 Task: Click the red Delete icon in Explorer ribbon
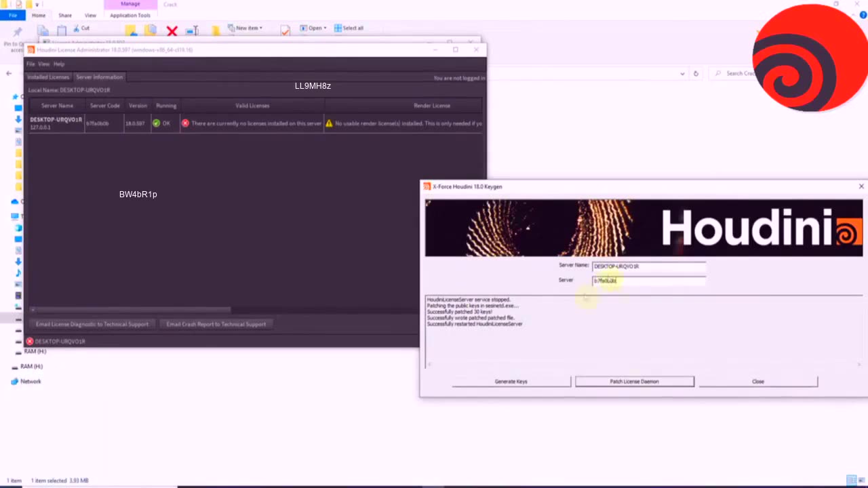[x=172, y=31]
